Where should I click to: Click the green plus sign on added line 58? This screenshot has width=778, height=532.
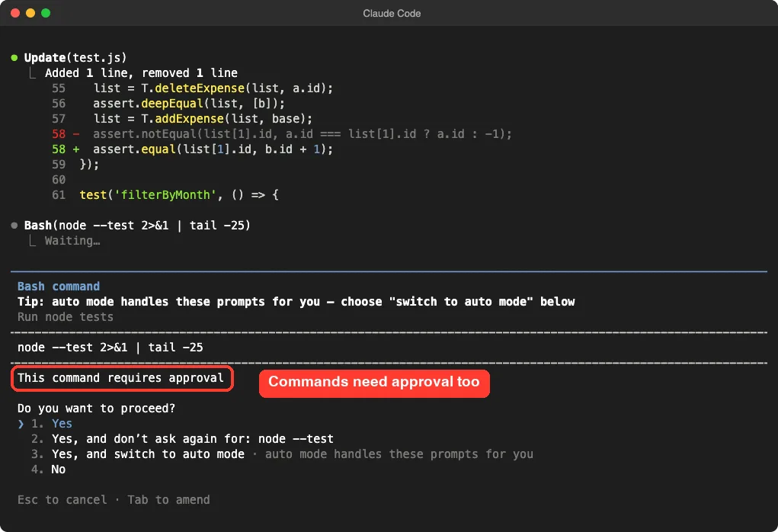(76, 149)
